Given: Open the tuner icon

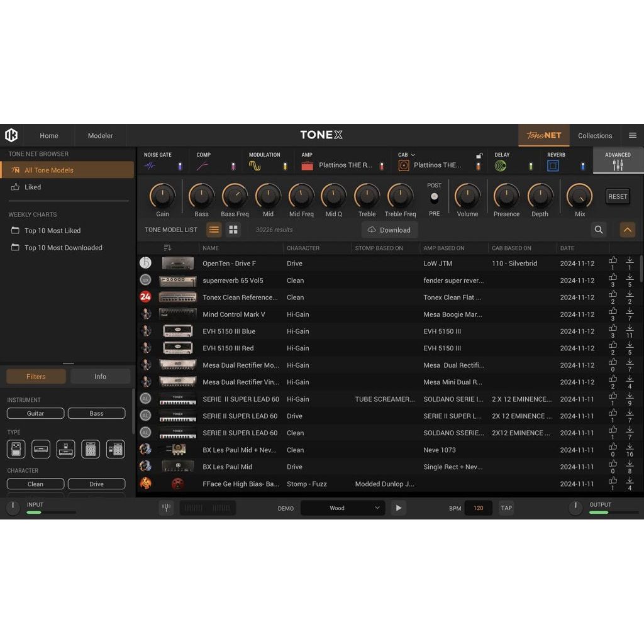Looking at the screenshot, I should tap(166, 508).
